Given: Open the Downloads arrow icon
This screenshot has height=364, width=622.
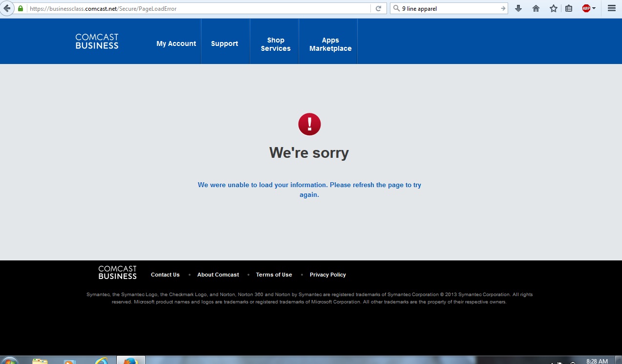Looking at the screenshot, I should [518, 8].
